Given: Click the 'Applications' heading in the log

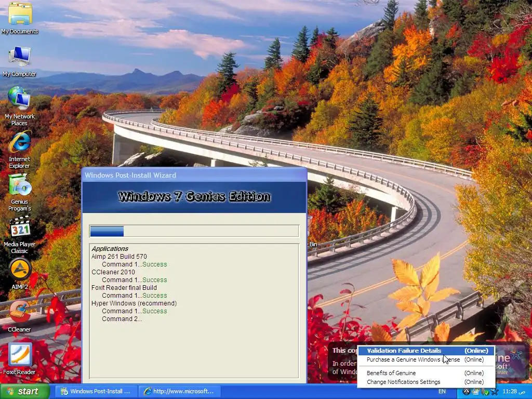Looking at the screenshot, I should point(110,249).
